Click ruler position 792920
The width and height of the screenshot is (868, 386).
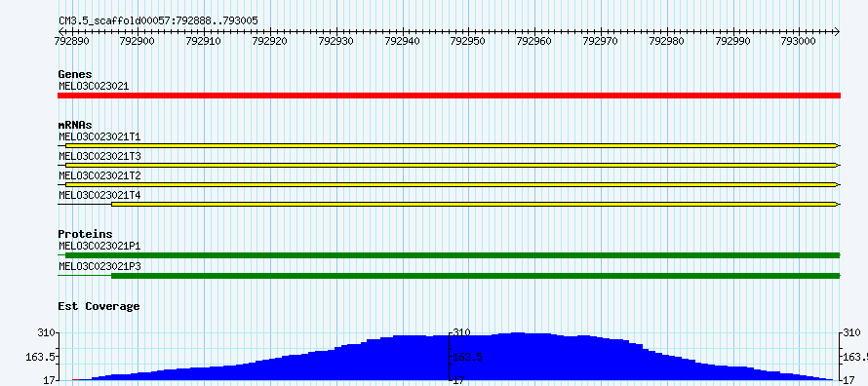(x=270, y=41)
